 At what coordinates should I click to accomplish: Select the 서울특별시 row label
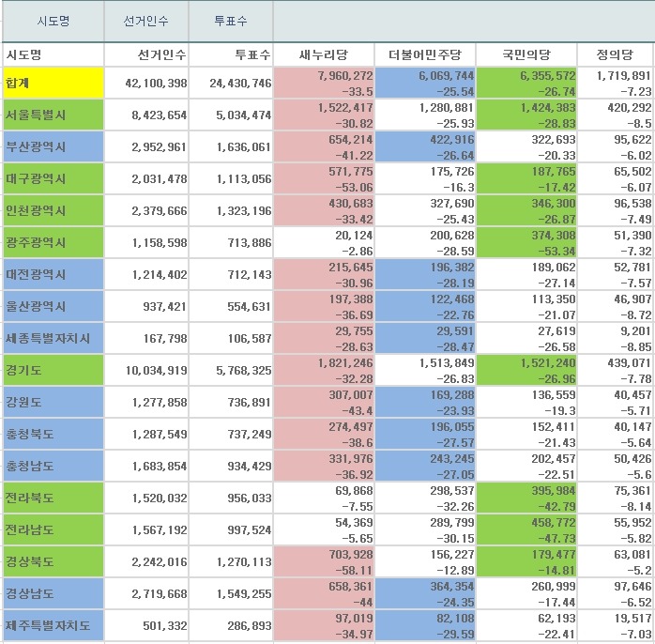click(53, 115)
